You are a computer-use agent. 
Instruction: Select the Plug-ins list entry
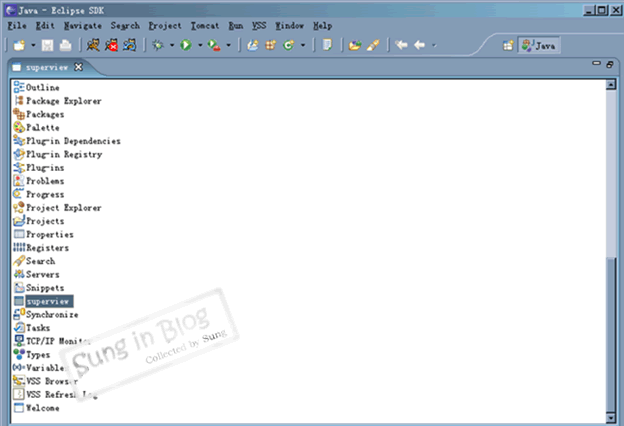click(39, 168)
